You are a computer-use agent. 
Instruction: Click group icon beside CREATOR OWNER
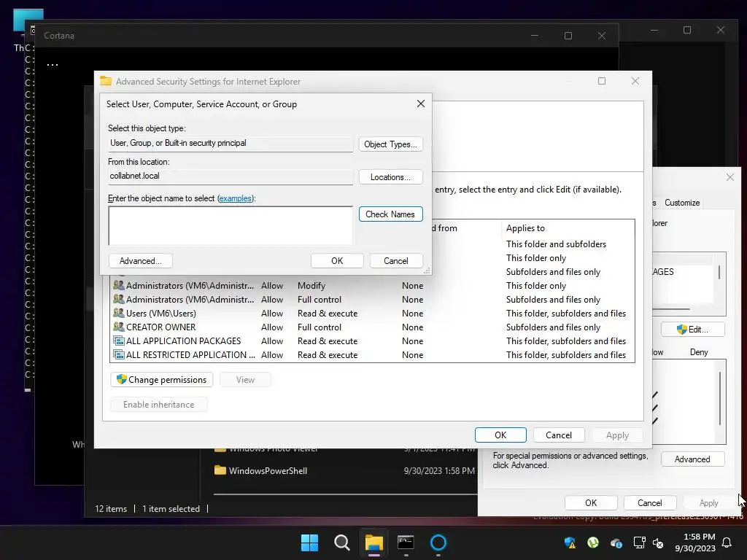point(118,327)
